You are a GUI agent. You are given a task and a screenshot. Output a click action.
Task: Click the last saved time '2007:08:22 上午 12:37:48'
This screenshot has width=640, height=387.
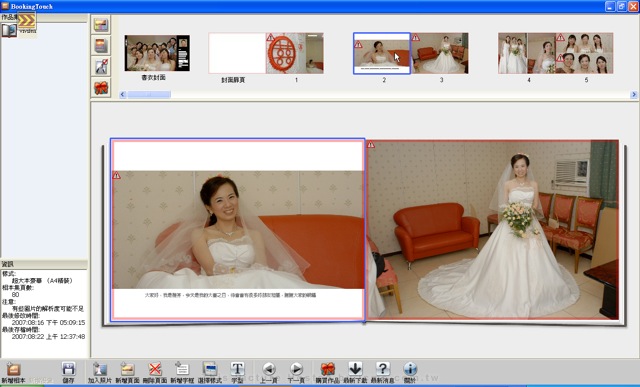(x=48, y=336)
